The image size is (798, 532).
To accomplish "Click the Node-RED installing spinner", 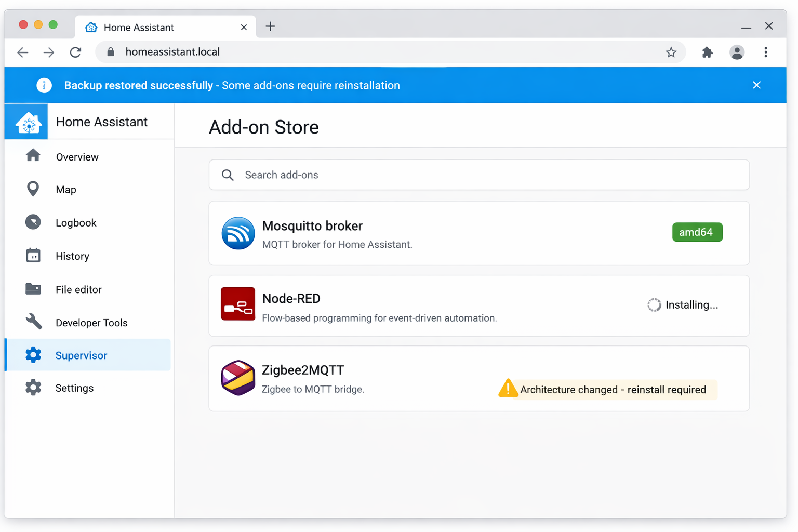I will pyautogui.click(x=654, y=305).
